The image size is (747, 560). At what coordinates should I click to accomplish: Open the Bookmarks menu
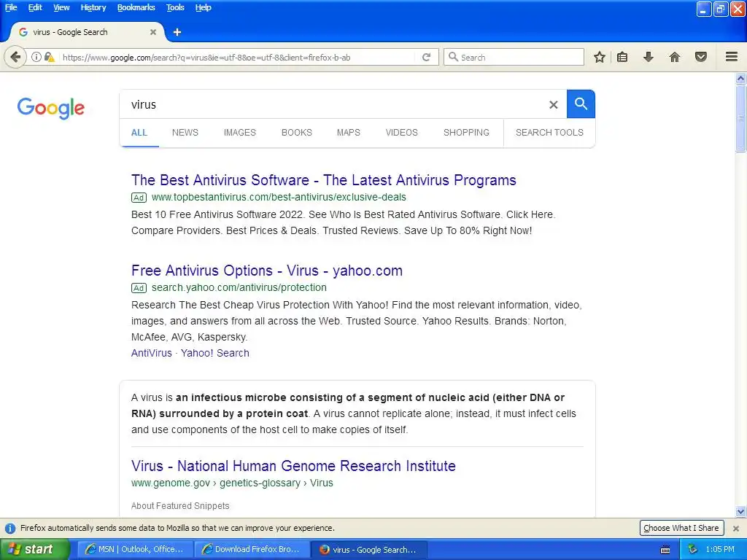click(x=136, y=7)
